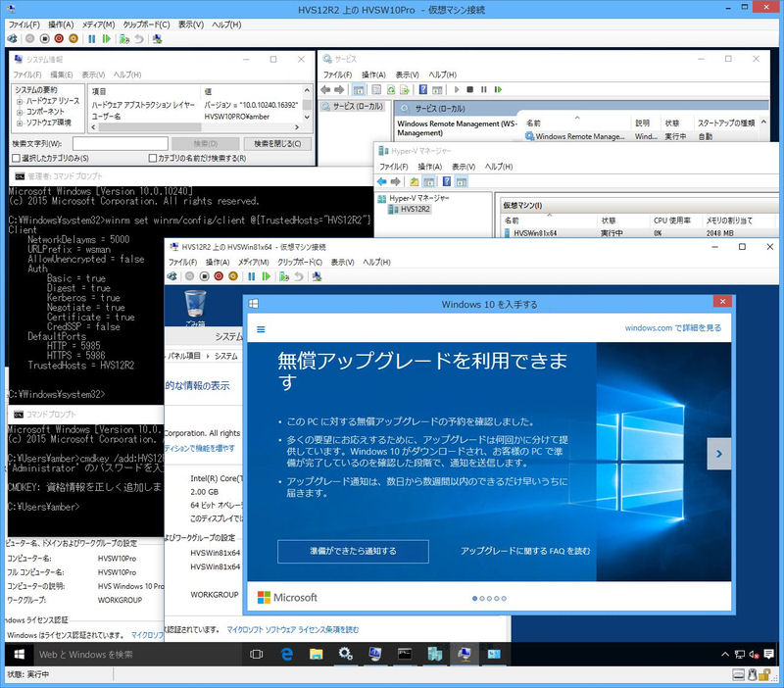
Task: Expand コンポーネント tree node
Action: [x=20, y=112]
